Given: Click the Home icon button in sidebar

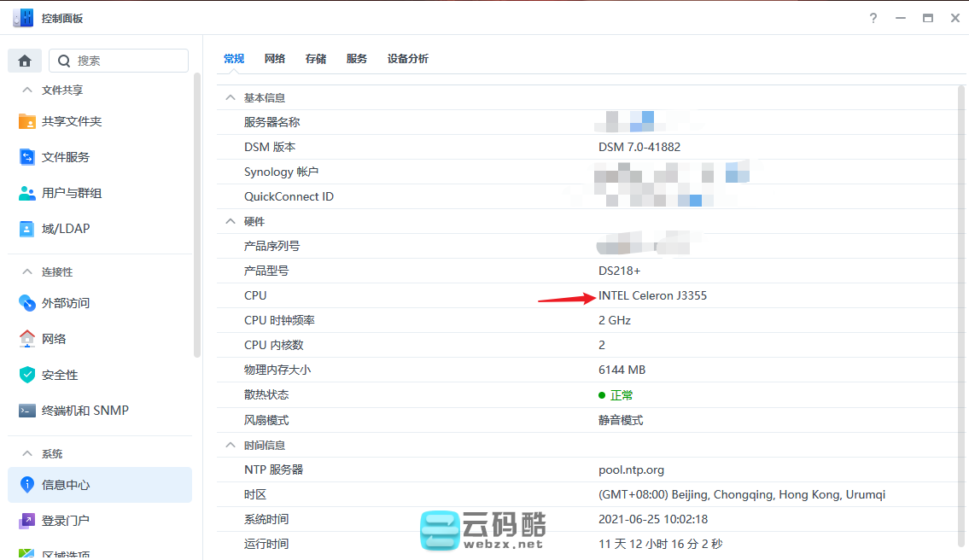Looking at the screenshot, I should coord(25,61).
